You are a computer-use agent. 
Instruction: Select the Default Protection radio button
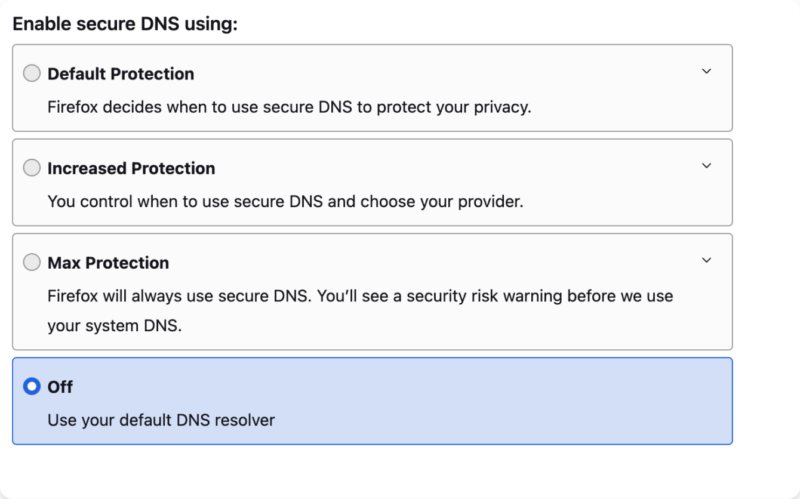click(32, 73)
